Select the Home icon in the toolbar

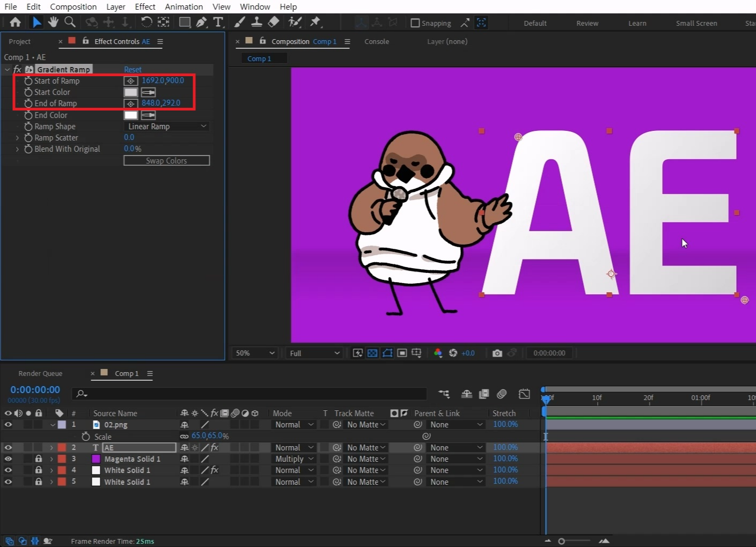[15, 22]
